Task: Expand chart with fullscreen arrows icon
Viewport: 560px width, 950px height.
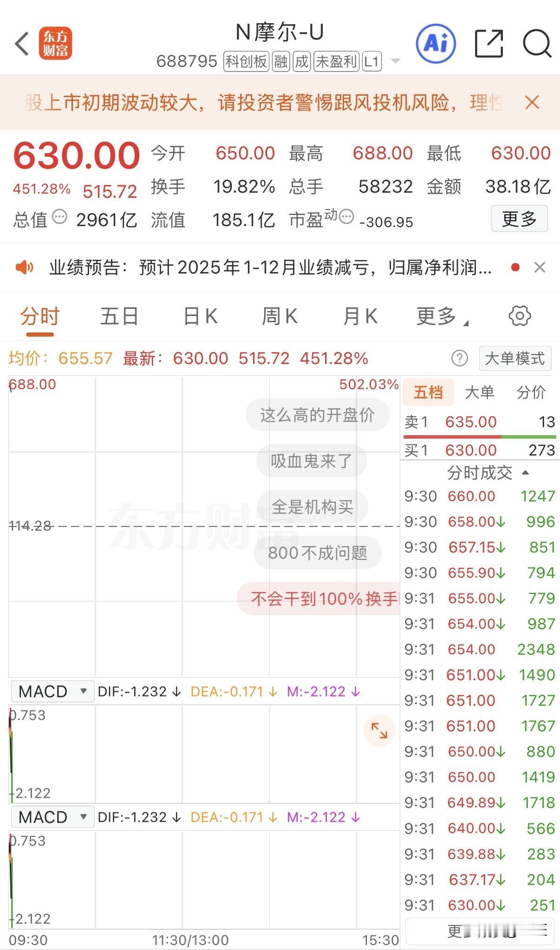Action: click(379, 731)
